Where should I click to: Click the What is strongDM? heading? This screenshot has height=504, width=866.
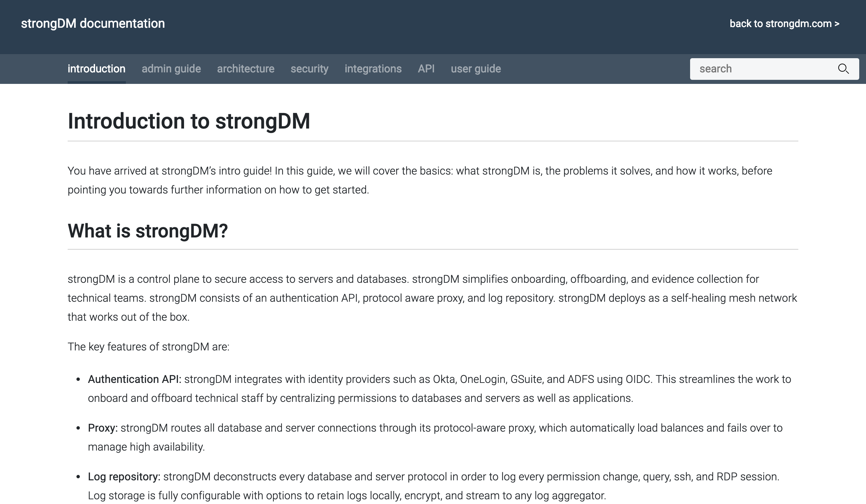[148, 231]
